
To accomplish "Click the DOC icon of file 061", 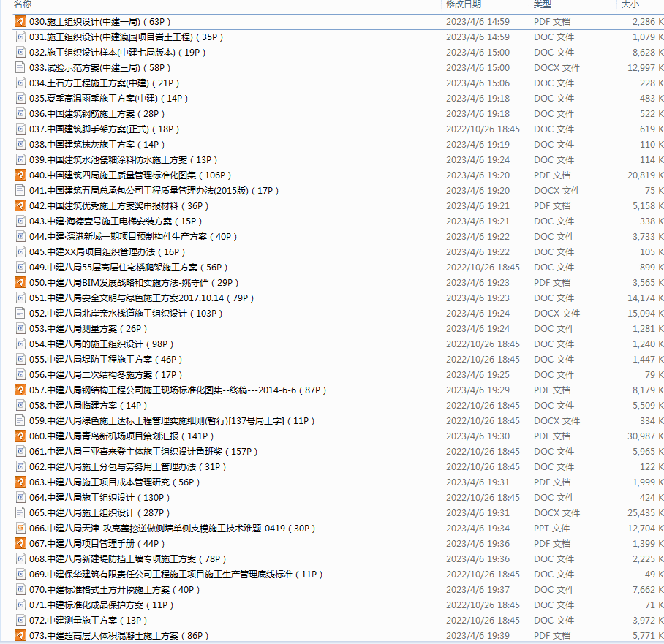I will (20, 451).
